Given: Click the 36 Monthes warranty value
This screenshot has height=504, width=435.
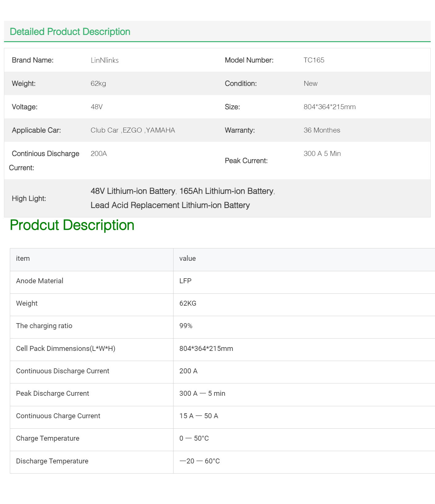Looking at the screenshot, I should pyautogui.click(x=321, y=130).
